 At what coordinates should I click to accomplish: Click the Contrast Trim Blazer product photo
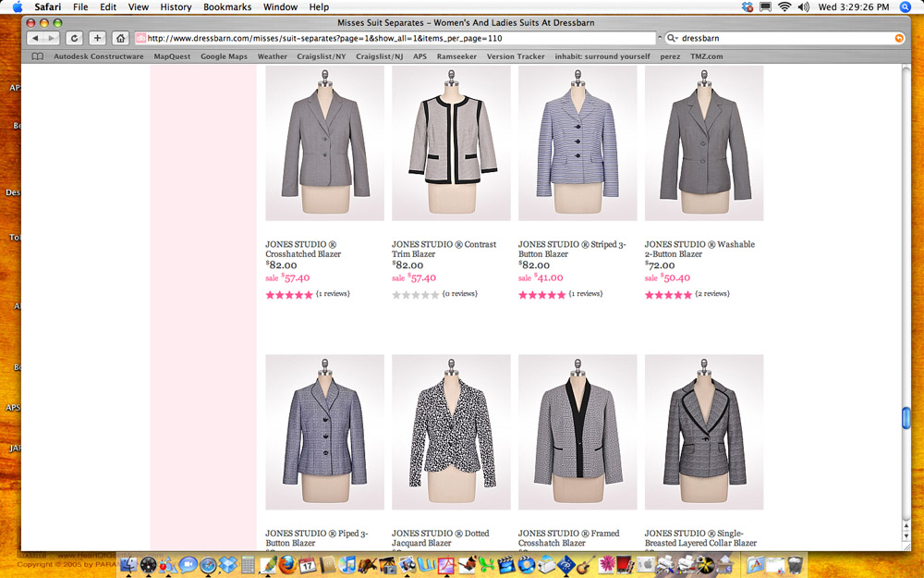pos(452,143)
